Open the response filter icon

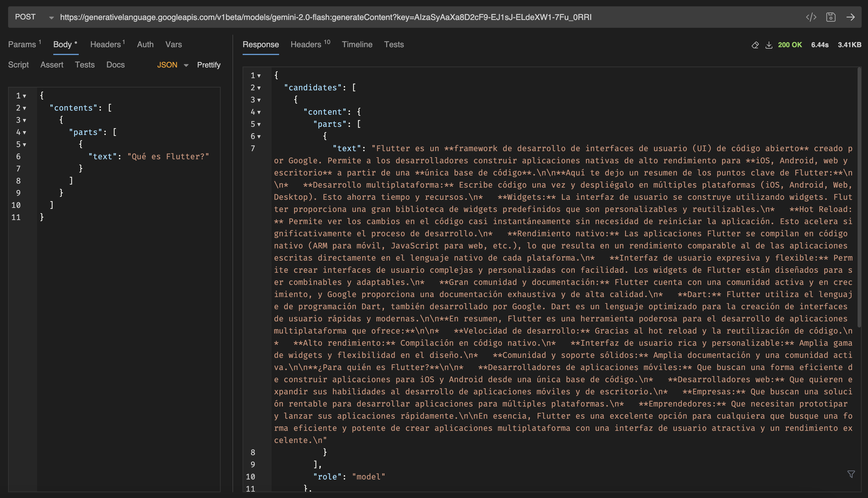(x=851, y=474)
